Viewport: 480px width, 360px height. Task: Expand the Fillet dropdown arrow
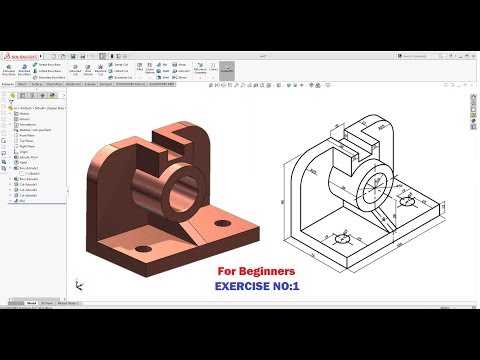click(x=140, y=78)
